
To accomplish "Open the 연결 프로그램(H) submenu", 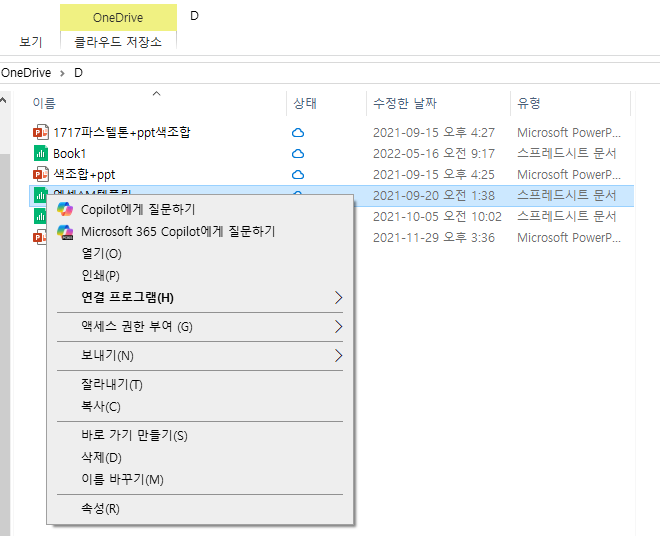I will [x=200, y=298].
